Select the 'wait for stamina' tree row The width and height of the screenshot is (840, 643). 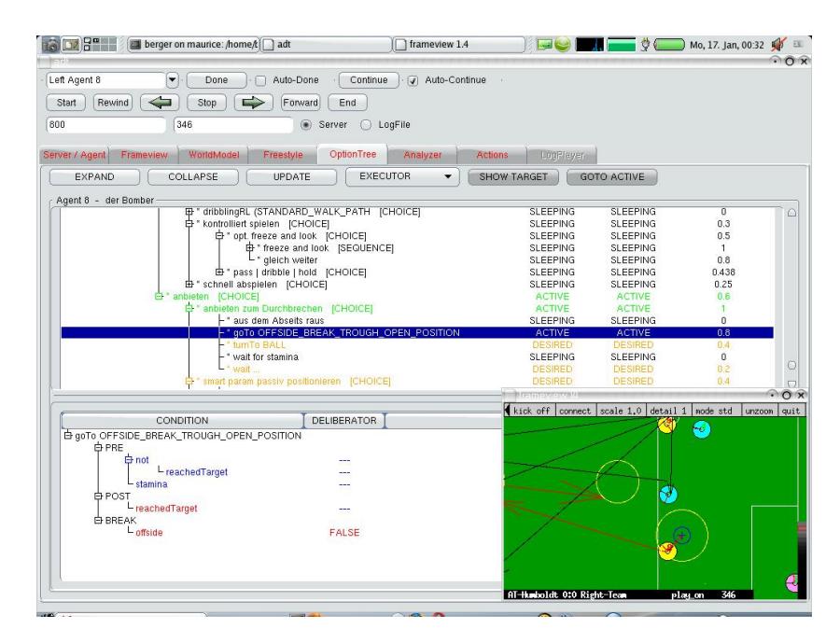pos(417,356)
